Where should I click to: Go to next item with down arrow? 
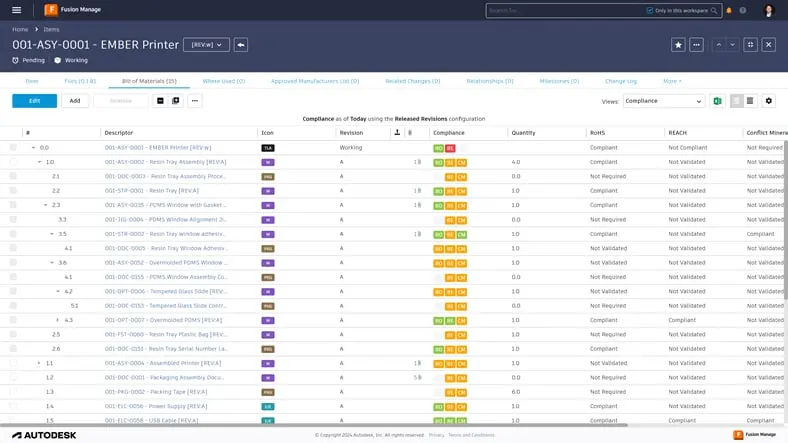(x=732, y=45)
